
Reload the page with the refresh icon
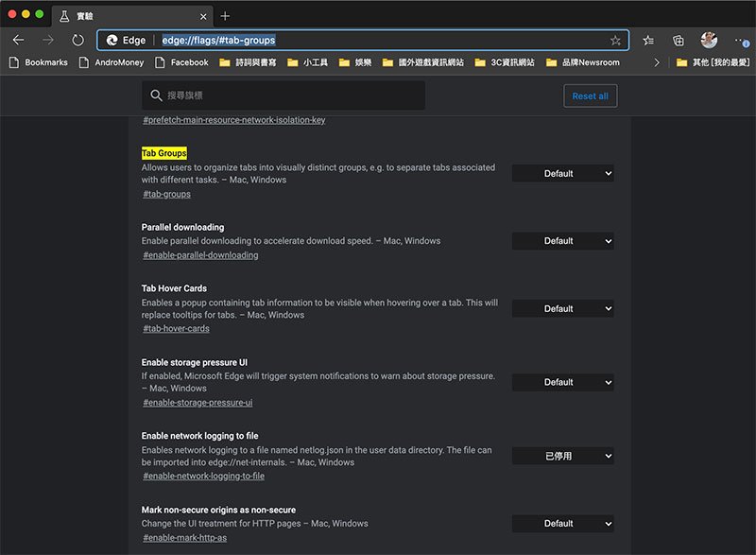point(77,41)
